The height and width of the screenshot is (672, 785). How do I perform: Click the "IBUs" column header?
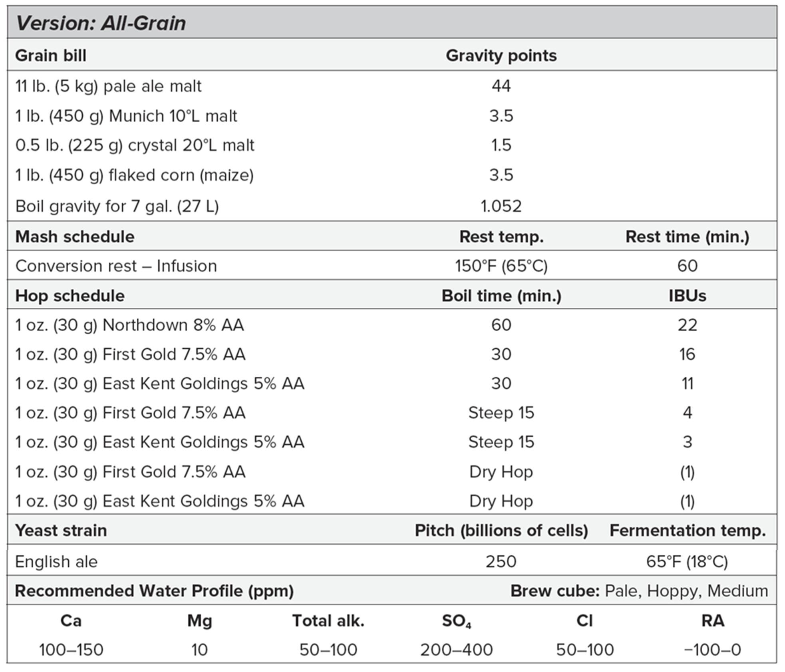coord(687,296)
